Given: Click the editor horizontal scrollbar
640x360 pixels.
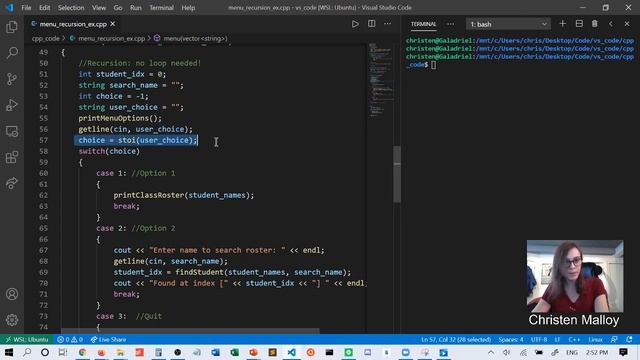Looking at the screenshot, I should click(x=190, y=330).
